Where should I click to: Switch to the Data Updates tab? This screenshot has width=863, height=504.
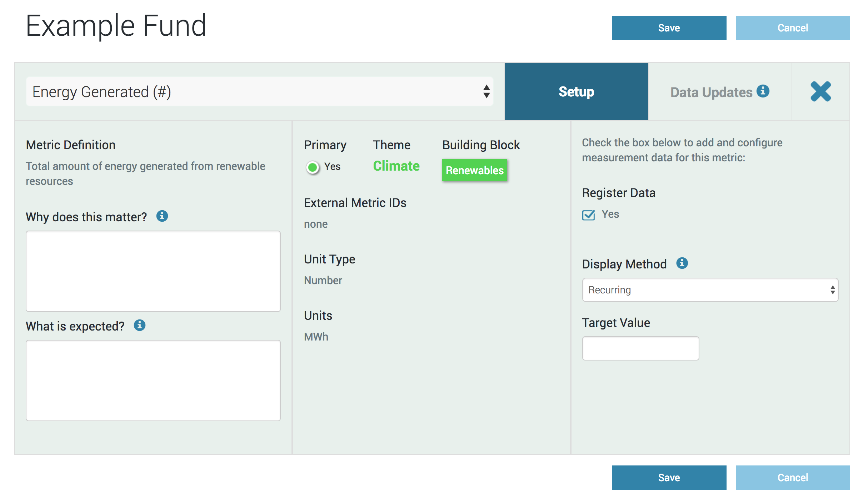[x=712, y=92]
